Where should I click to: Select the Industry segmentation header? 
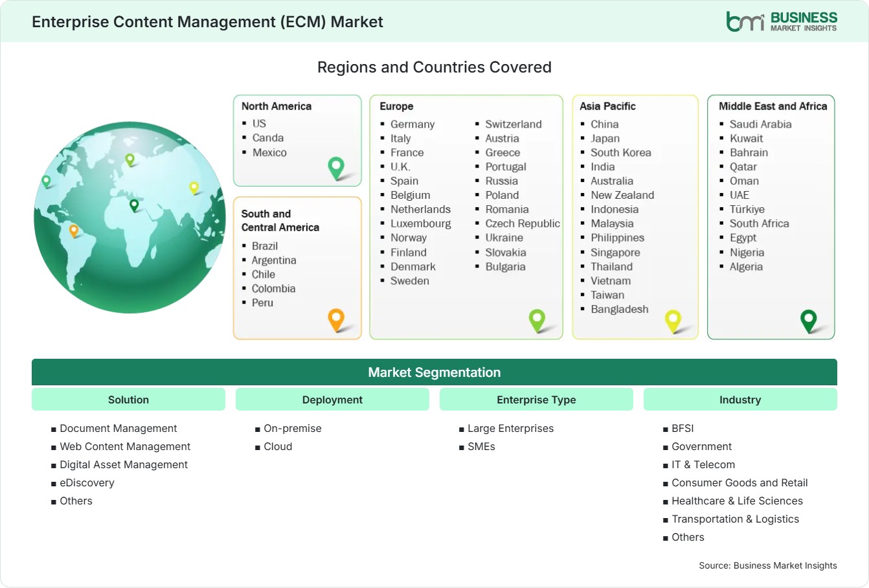click(x=740, y=400)
